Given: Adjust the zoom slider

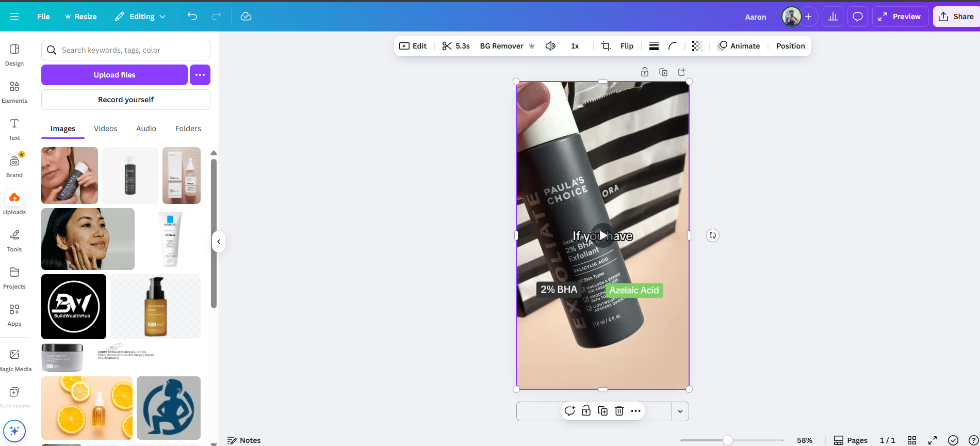Looking at the screenshot, I should pyautogui.click(x=727, y=440).
